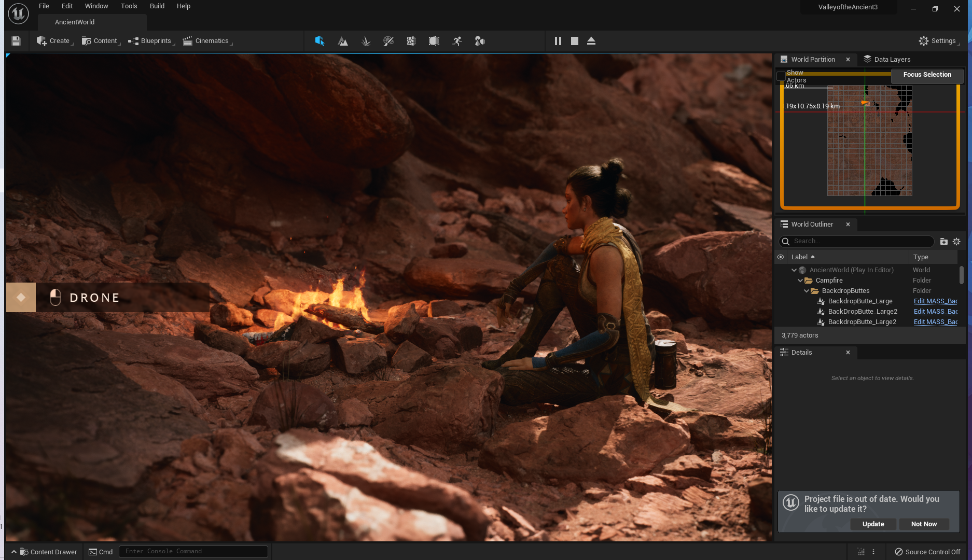Save the current level with the disk icon
Screen dimensions: 972x560
coord(16,41)
